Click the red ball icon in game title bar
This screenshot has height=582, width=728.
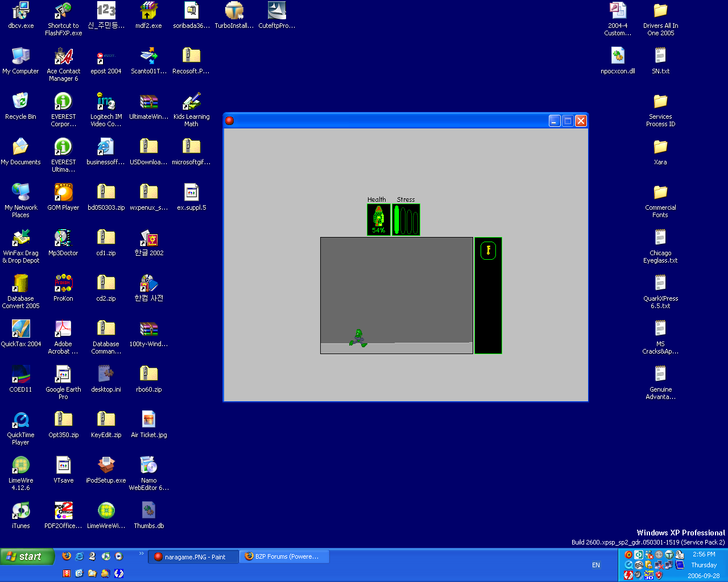coord(230,120)
